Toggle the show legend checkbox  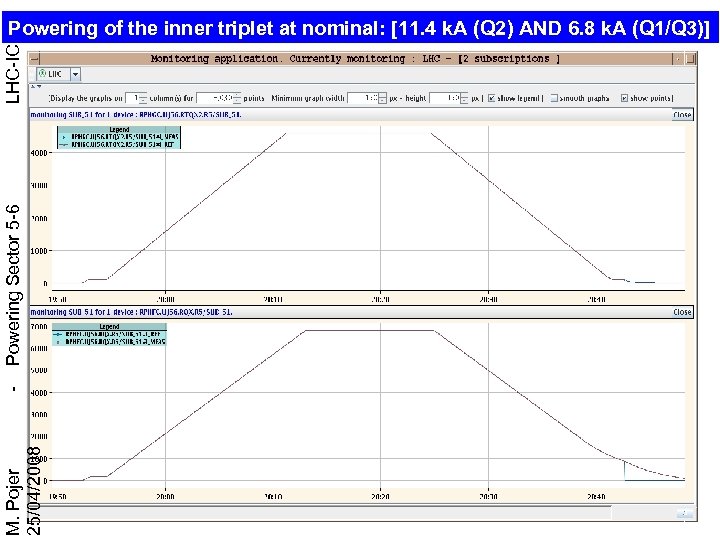tap(491, 98)
